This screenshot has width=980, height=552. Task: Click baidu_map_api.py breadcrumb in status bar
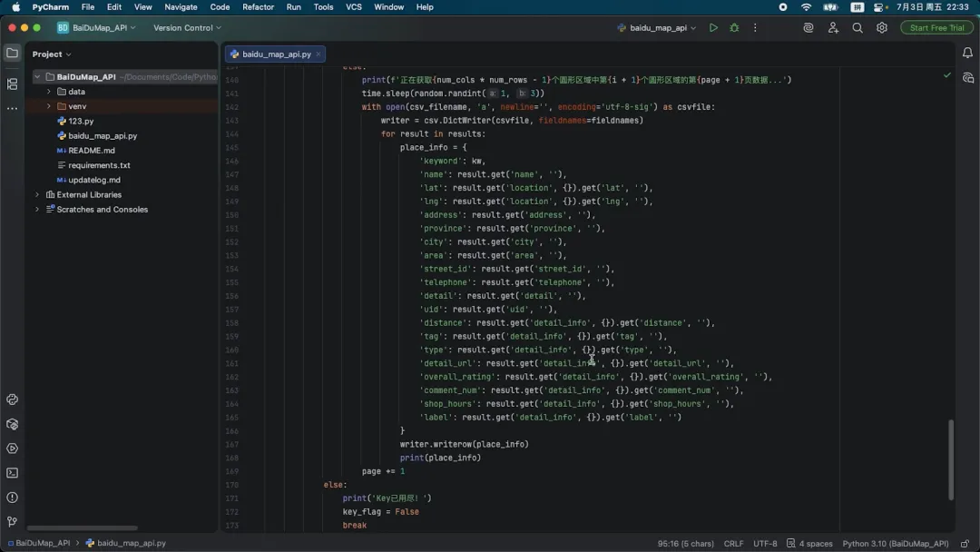click(125, 543)
